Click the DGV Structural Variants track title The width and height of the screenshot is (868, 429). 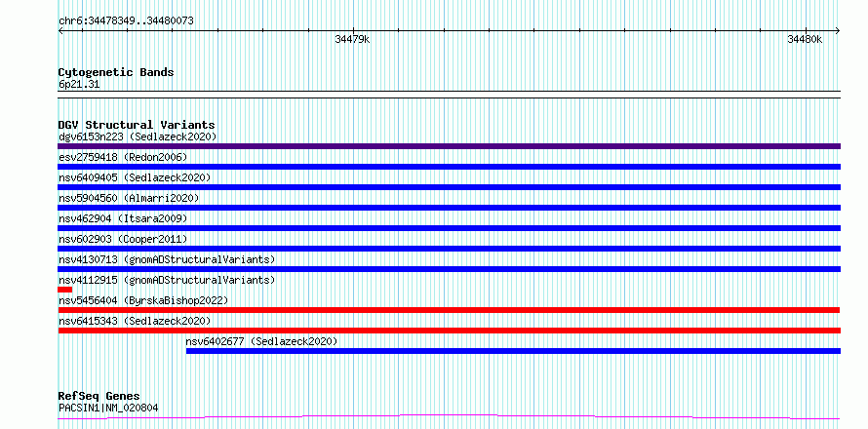[x=137, y=125]
